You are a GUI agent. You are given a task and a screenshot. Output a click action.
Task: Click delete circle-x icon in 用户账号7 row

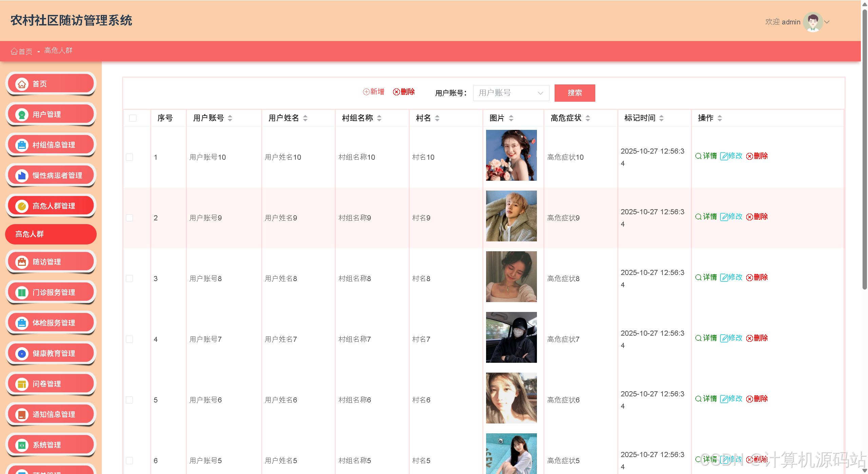(750, 338)
